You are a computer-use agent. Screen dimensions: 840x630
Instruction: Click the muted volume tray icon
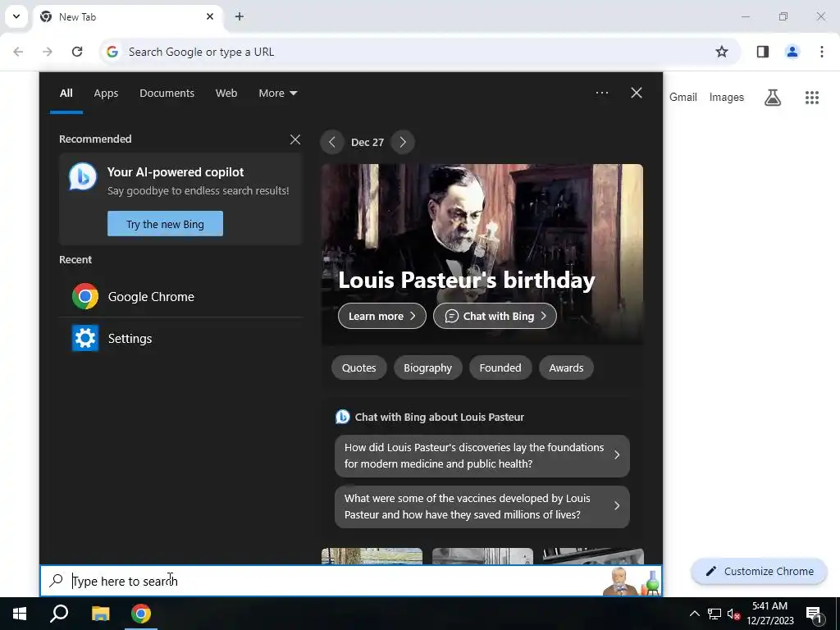[x=734, y=614]
